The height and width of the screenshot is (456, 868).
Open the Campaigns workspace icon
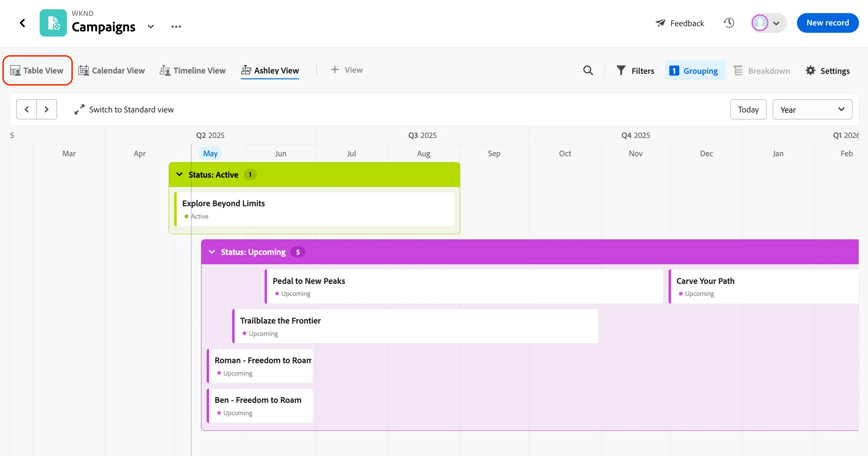click(x=53, y=23)
